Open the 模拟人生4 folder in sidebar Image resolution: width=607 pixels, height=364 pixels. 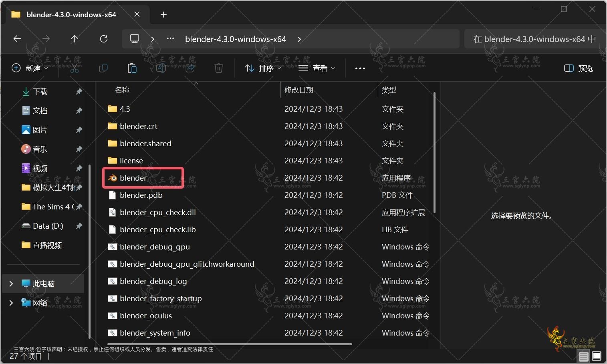(x=48, y=187)
